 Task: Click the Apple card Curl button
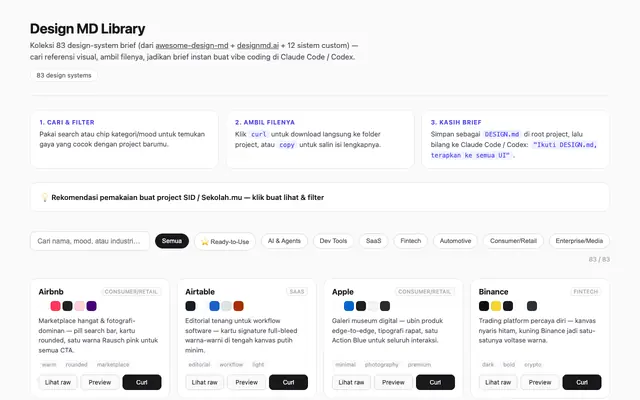coord(435,382)
